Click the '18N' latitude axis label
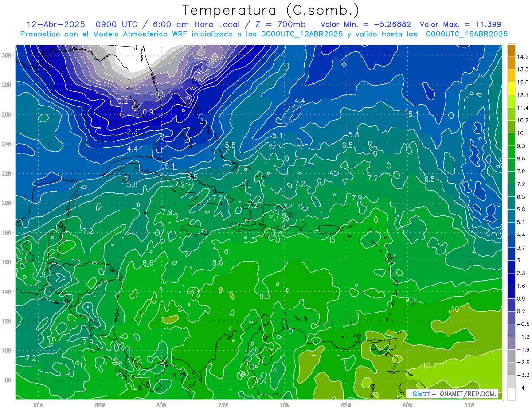The height and width of the screenshot is (411, 532). 8,232
